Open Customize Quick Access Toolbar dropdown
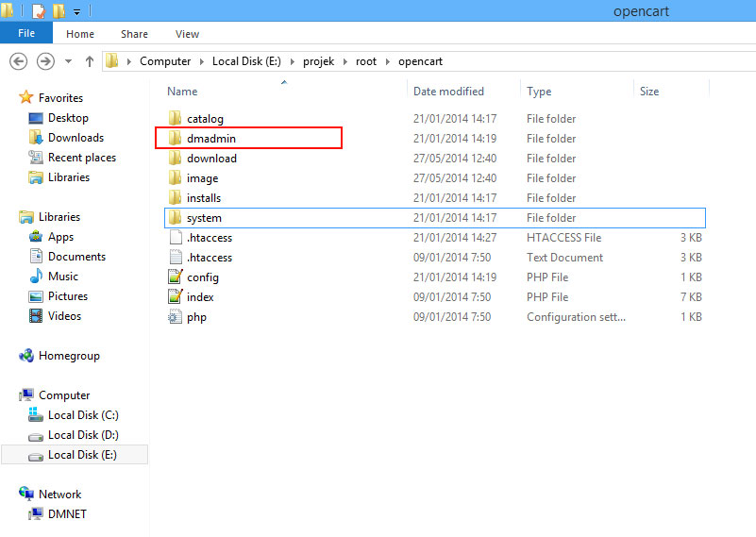The height and width of the screenshot is (537, 756). click(76, 12)
